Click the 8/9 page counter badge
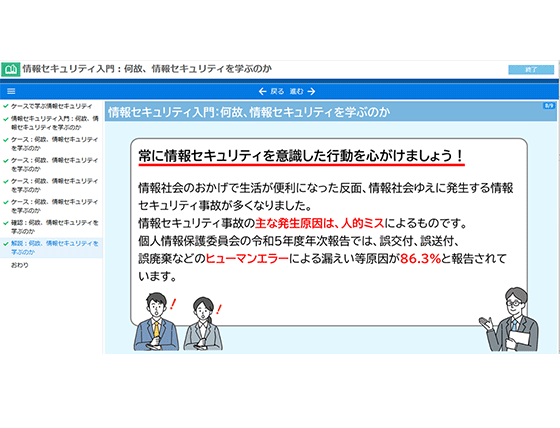The width and height of the screenshot is (560, 428). (549, 106)
